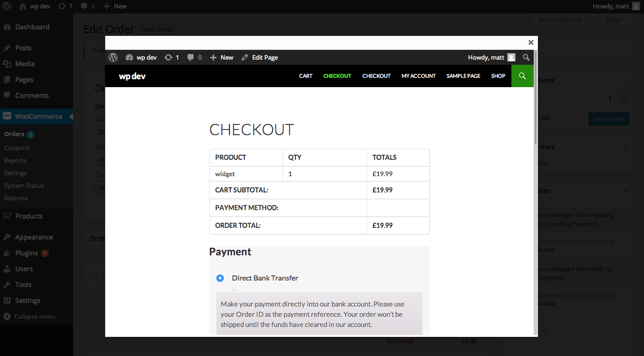644x356 pixels.
Task: Click the apply order action button
Action: 624,98
